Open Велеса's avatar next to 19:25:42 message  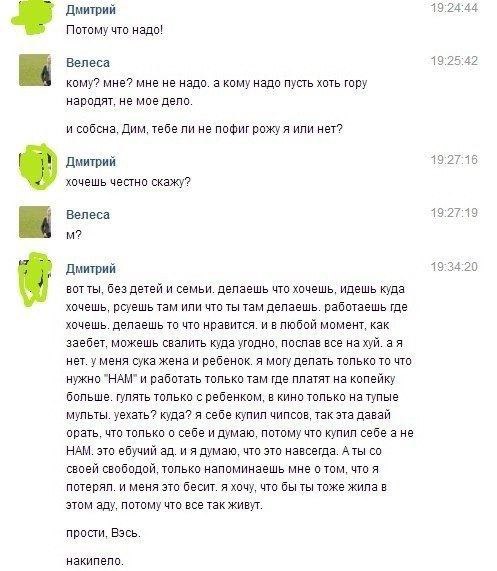pos(35,70)
